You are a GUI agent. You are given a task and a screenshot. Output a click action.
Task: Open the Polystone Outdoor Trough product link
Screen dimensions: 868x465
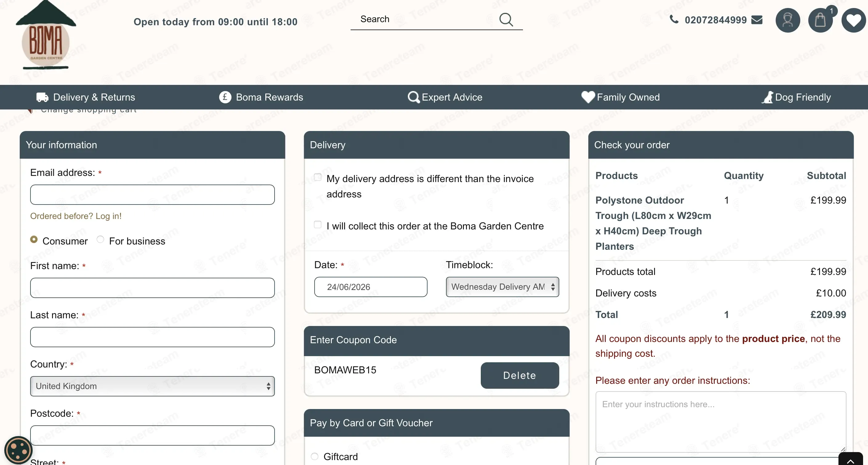(x=653, y=223)
